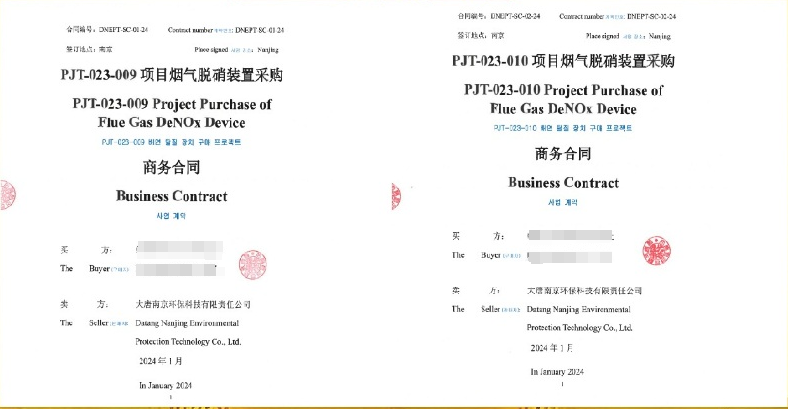
Task: Click 'Place signed Nanjing' on the PJT-023-009 page
Action: (x=236, y=50)
